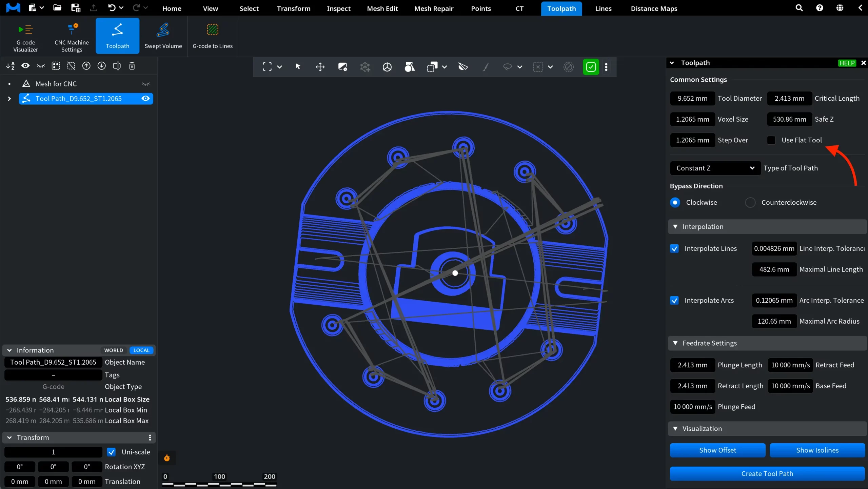868x489 pixels.
Task: Open the search magnifier icon
Action: tap(799, 8)
